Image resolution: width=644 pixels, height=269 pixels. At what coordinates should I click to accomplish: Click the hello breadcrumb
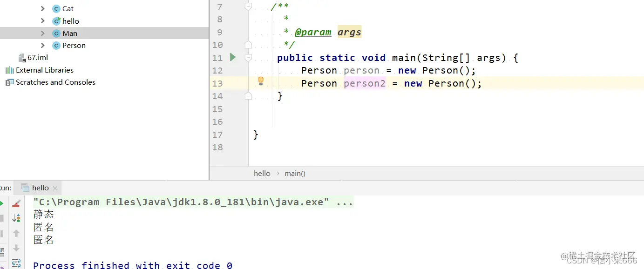[262, 173]
